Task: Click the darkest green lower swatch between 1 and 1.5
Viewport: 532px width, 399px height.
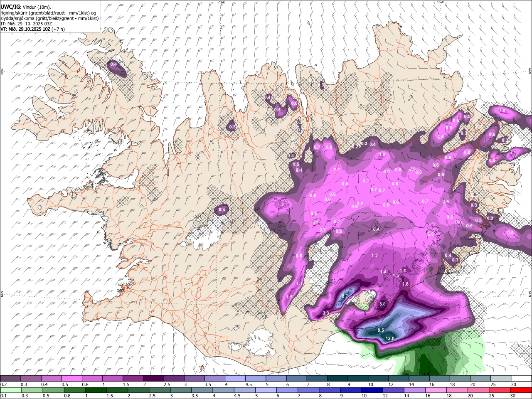Action: pyautogui.click(x=96, y=390)
